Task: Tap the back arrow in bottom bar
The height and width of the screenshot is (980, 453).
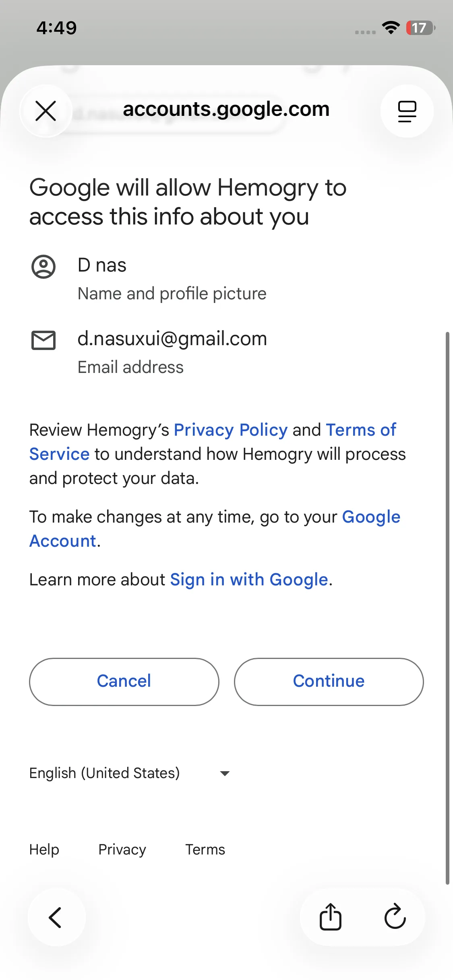Action: [x=56, y=917]
